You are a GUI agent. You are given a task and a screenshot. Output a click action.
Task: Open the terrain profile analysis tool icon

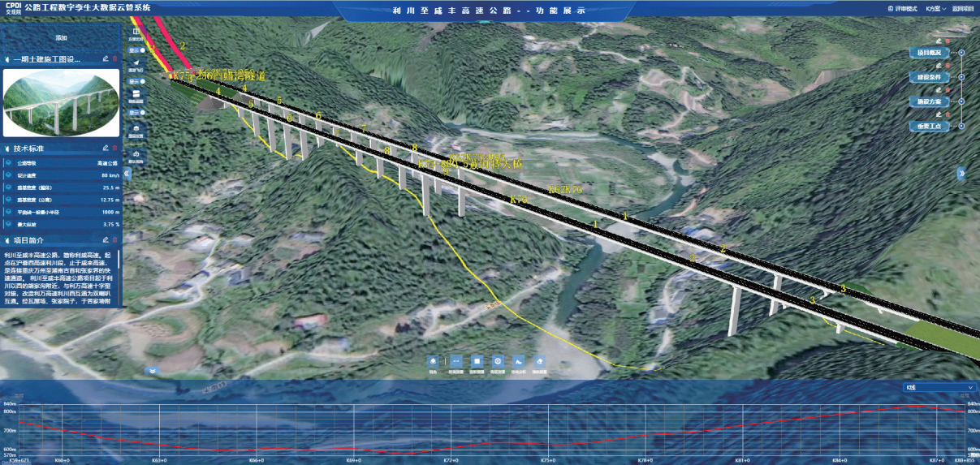click(x=519, y=361)
